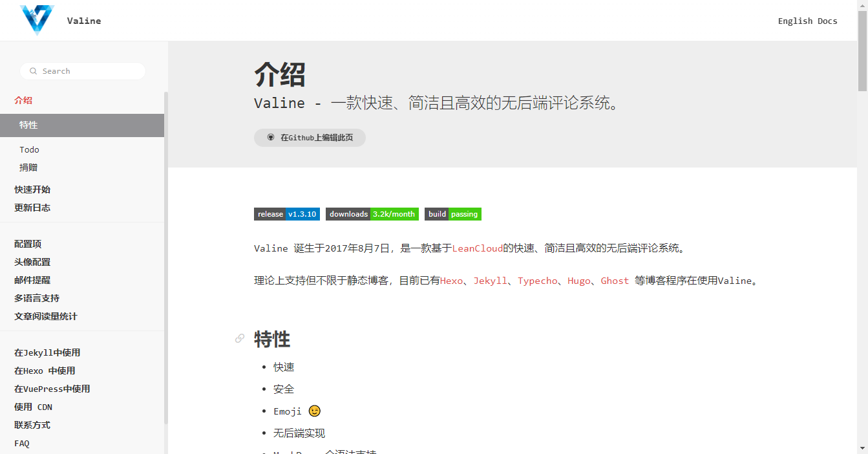This screenshot has width=868, height=454.
Task: Follow the Ghost link
Action: pos(615,281)
